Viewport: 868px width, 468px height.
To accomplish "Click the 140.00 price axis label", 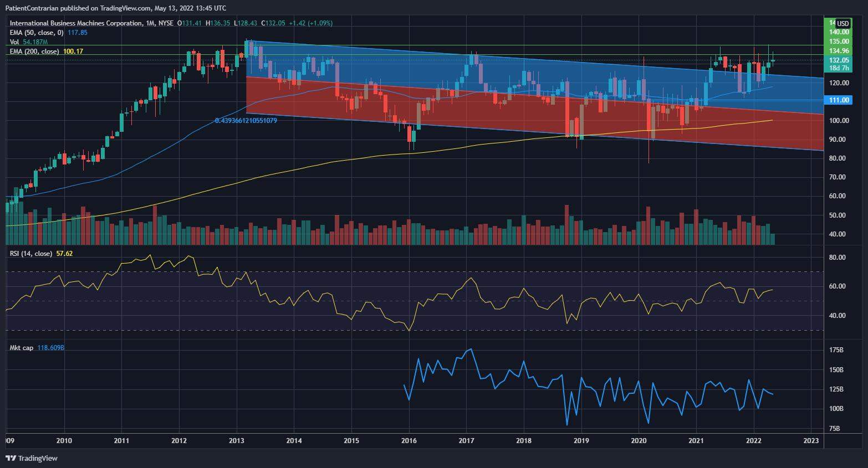I will click(x=839, y=32).
